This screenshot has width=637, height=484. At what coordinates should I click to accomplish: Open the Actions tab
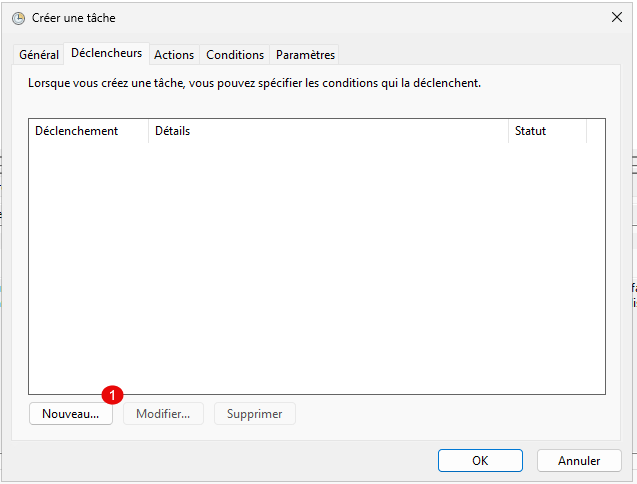(174, 55)
